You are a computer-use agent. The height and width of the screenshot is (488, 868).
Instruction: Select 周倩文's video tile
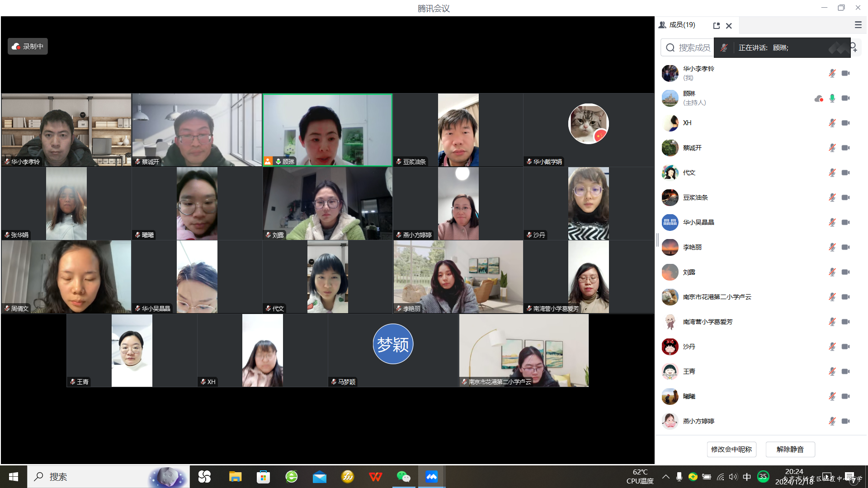66,277
